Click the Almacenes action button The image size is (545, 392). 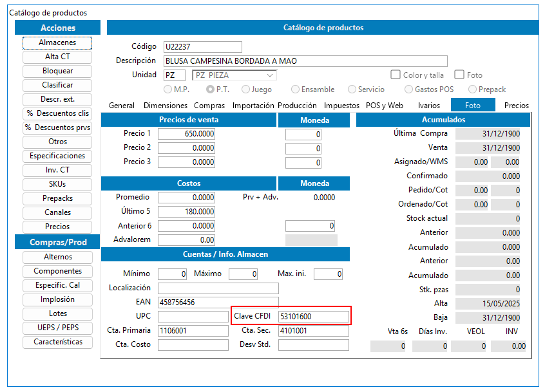[57, 42]
